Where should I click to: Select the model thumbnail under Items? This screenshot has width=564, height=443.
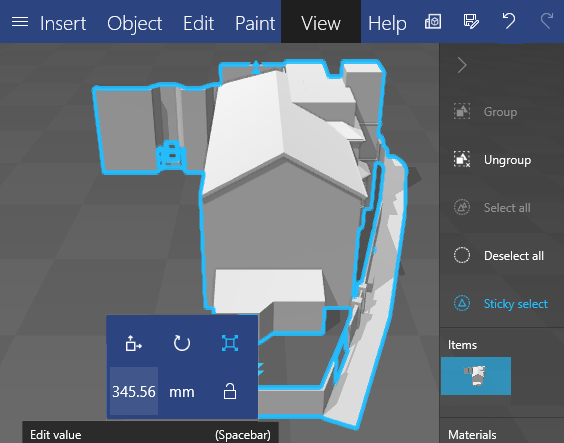click(476, 376)
